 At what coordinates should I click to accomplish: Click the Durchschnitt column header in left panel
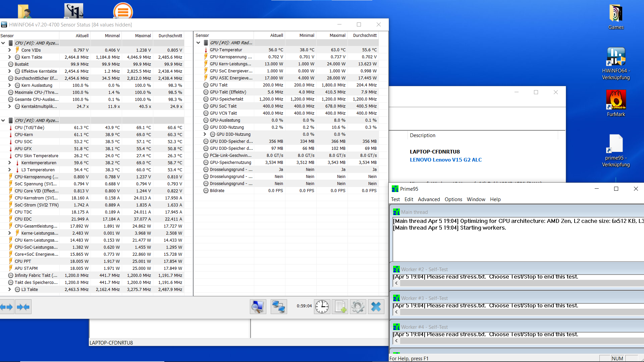pyautogui.click(x=170, y=36)
